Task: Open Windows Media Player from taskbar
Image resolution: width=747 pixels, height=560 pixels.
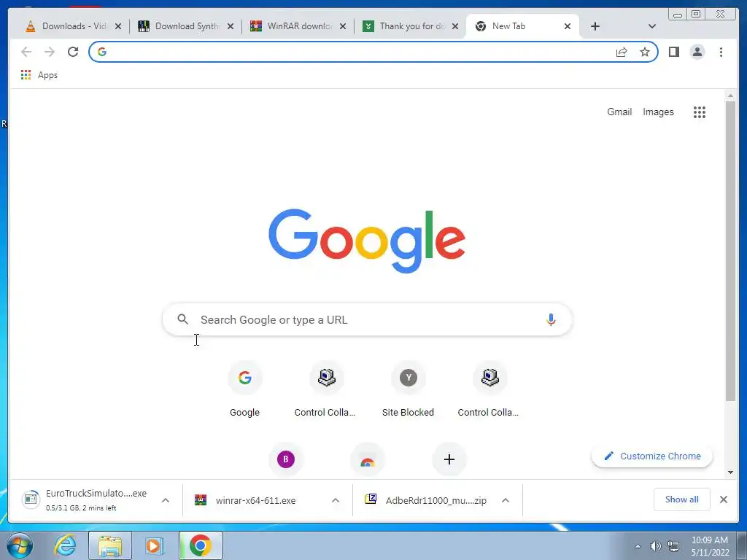Action: 154,545
